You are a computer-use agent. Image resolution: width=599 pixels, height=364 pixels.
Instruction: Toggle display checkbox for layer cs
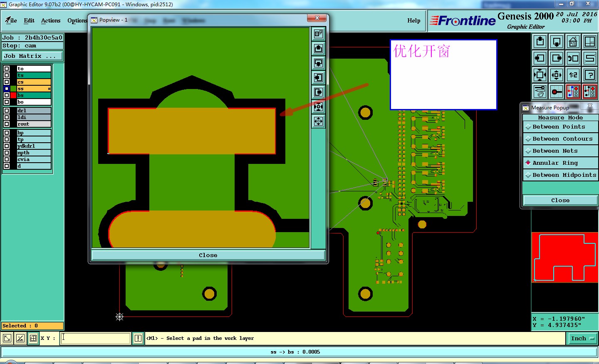7,82
